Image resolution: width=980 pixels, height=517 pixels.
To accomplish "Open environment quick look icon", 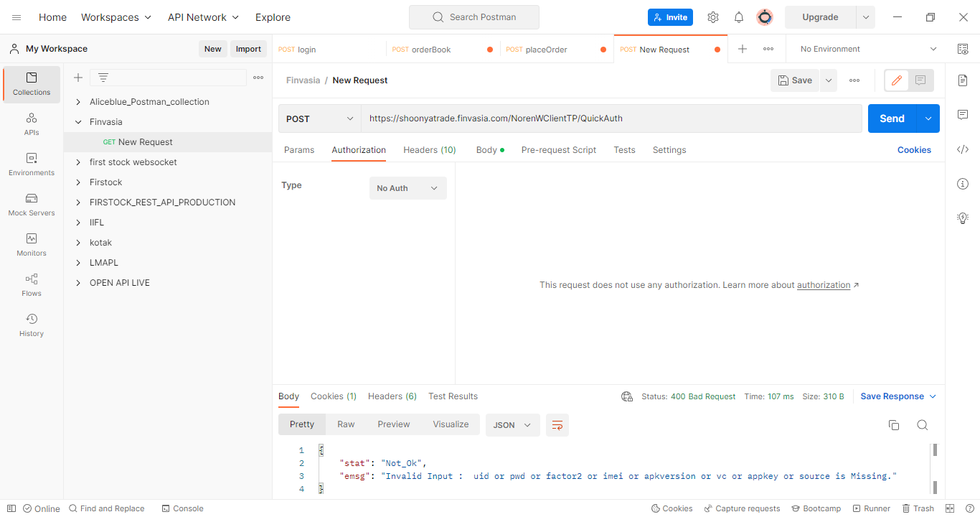I will click(x=963, y=49).
